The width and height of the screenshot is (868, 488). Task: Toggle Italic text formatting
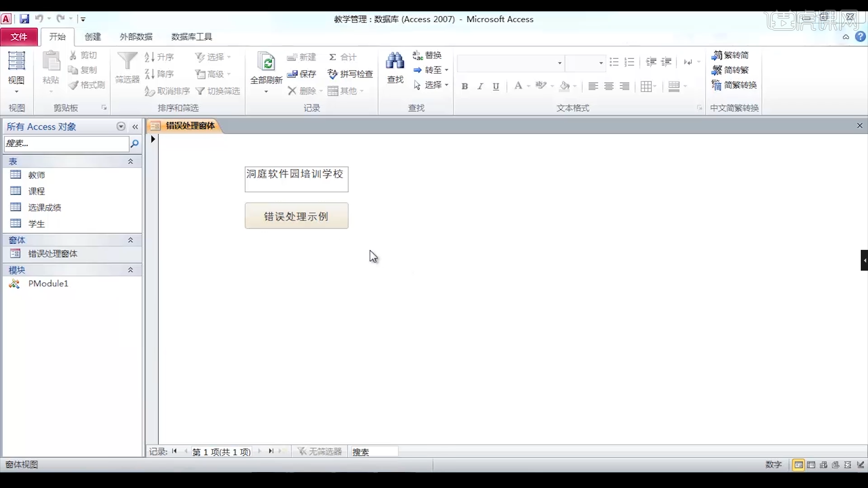tap(480, 86)
